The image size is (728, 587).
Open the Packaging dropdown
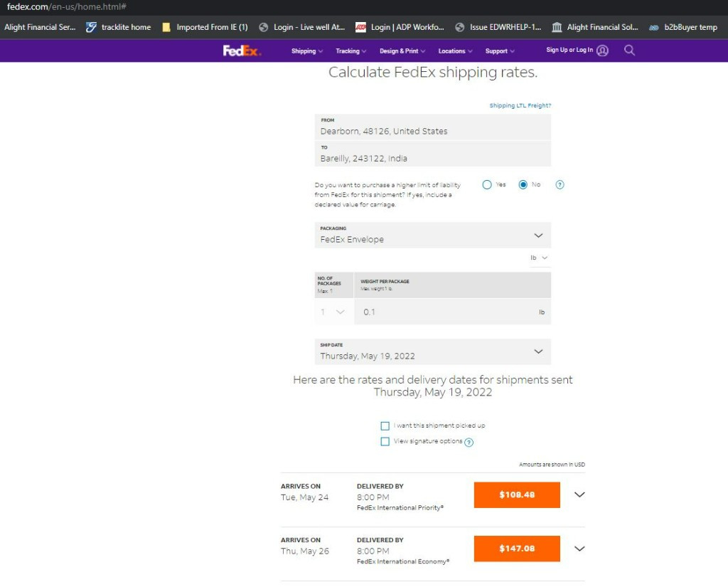(x=432, y=236)
